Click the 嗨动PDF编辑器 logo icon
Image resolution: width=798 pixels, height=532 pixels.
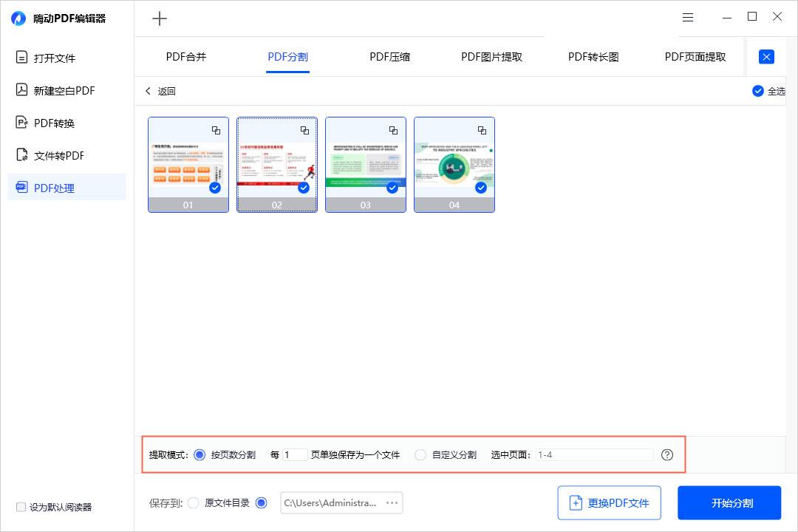(x=18, y=18)
